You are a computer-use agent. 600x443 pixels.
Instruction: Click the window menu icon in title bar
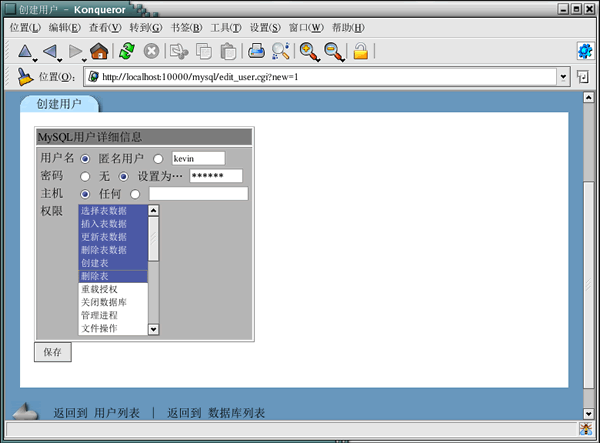click(x=10, y=8)
